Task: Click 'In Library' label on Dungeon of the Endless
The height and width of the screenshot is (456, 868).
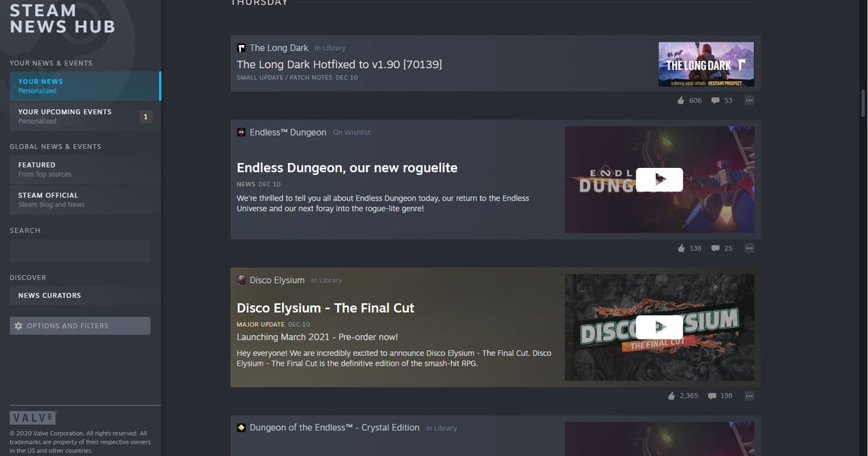Action: pyautogui.click(x=441, y=428)
